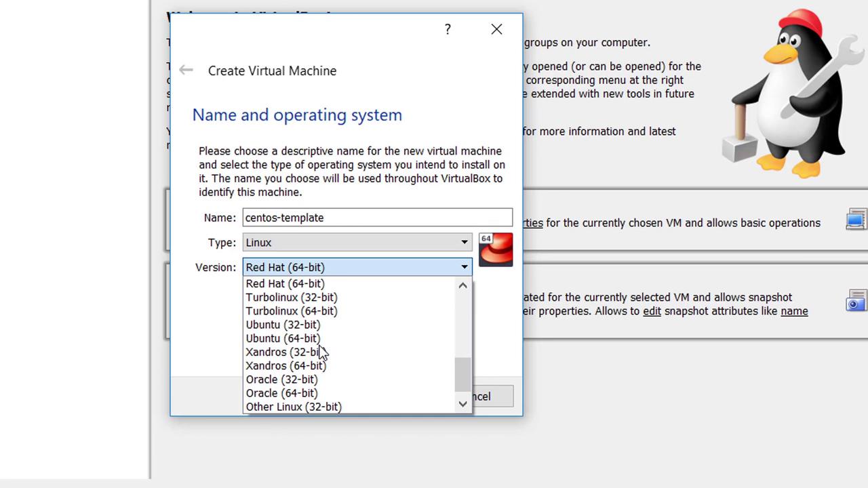Choose Xandros (64-bit) option
The image size is (868, 488).
(x=285, y=366)
